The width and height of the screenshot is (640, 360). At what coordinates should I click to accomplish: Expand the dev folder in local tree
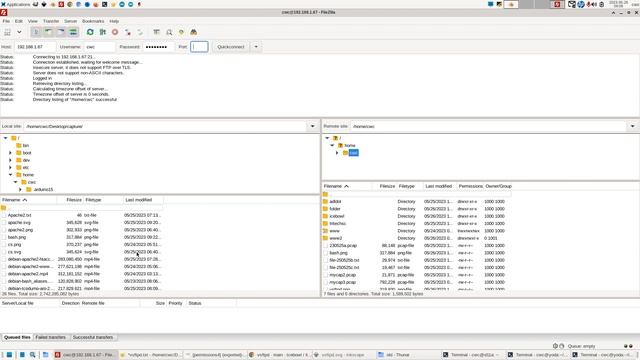[x=11, y=160]
